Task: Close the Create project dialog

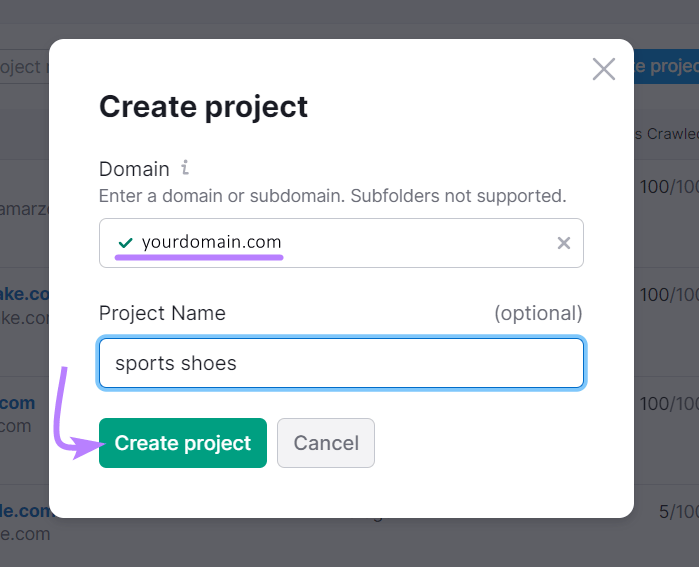Action: click(x=603, y=69)
